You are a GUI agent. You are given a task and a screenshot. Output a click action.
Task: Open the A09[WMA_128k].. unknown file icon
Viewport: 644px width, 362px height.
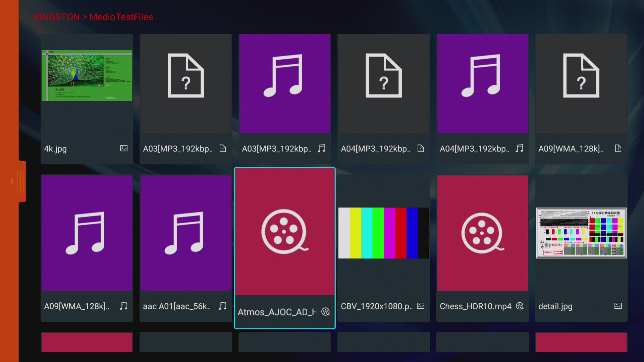click(x=581, y=76)
